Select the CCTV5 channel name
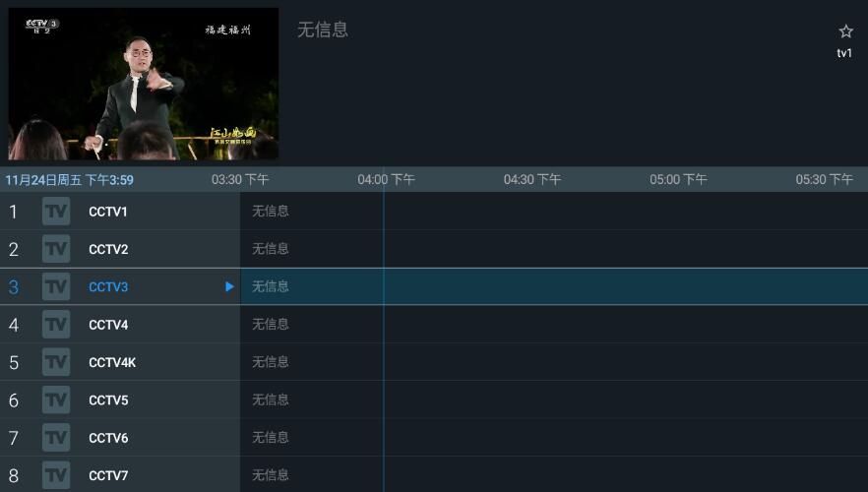The height and width of the screenshot is (492, 868). [x=108, y=400]
